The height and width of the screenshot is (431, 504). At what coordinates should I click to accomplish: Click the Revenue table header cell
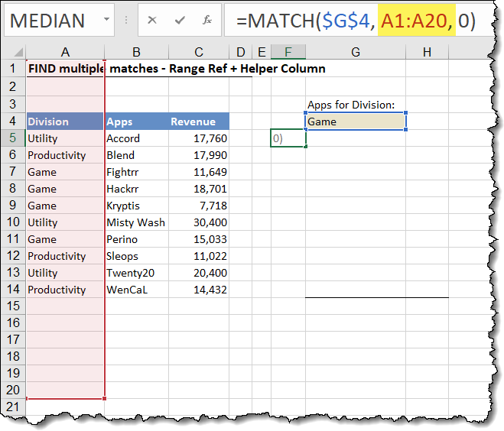pos(199,122)
